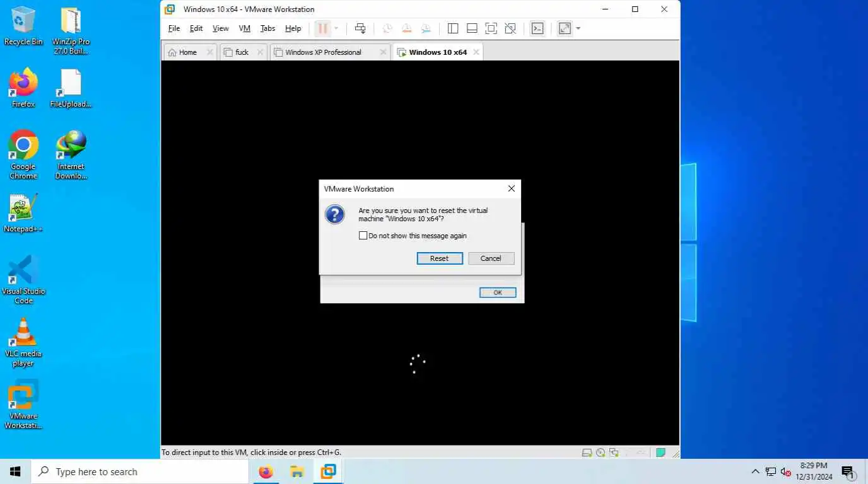Open the File menu
Screen dimensions: 868x484
pos(174,28)
